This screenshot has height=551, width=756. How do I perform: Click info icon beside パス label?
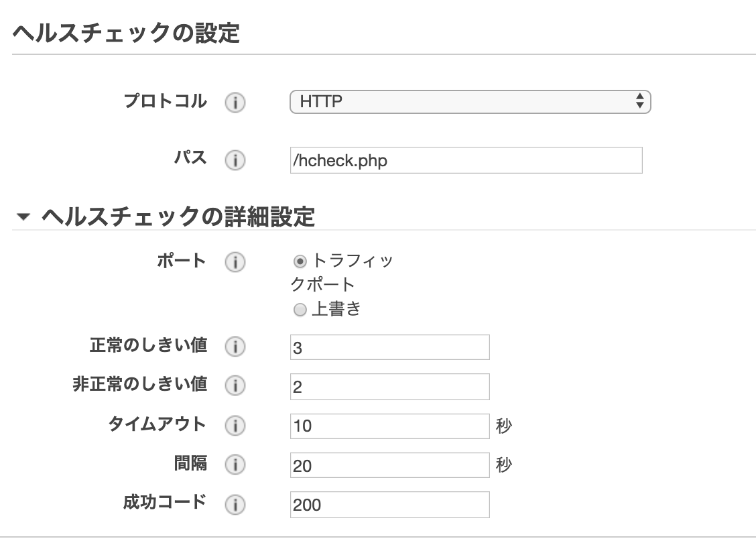tap(235, 160)
